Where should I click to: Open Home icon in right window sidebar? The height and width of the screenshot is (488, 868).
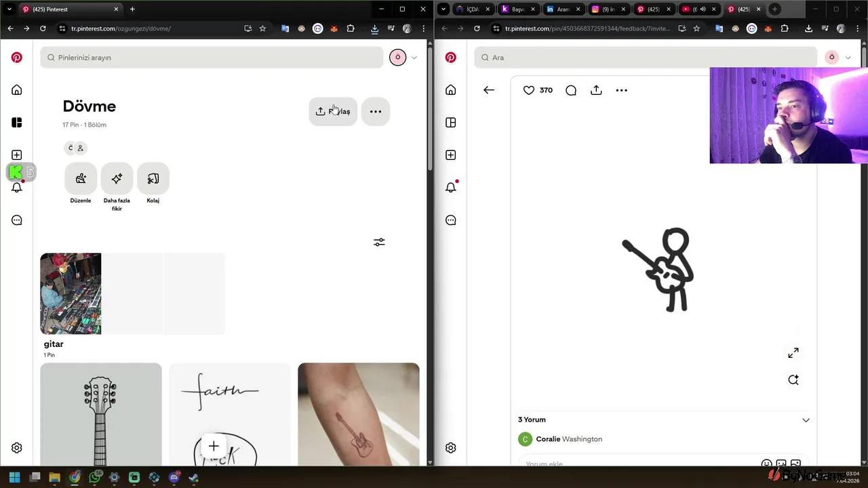(x=451, y=90)
